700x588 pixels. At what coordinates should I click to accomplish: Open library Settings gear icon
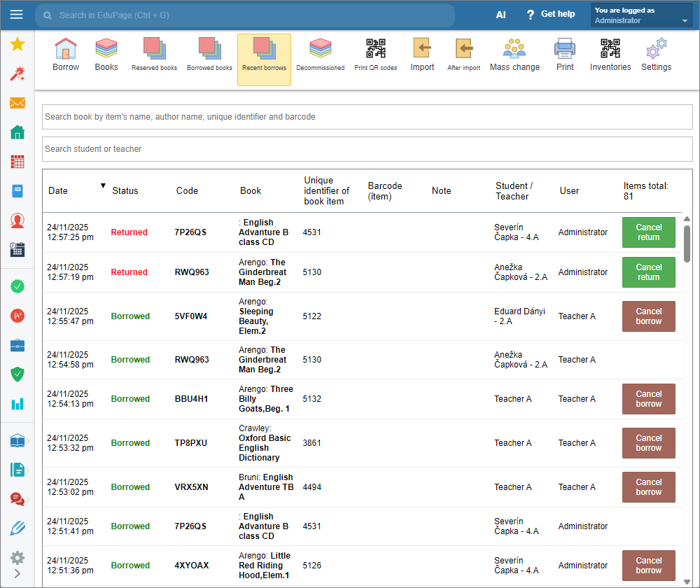pos(656,55)
